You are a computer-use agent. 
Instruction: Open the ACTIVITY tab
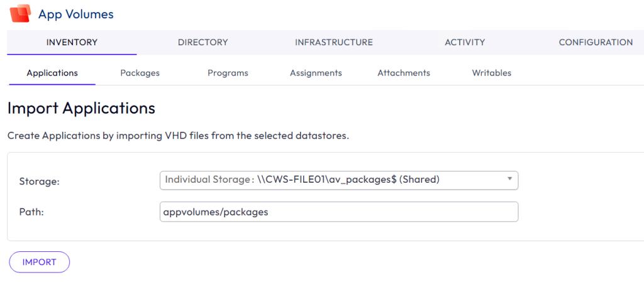pos(465,43)
